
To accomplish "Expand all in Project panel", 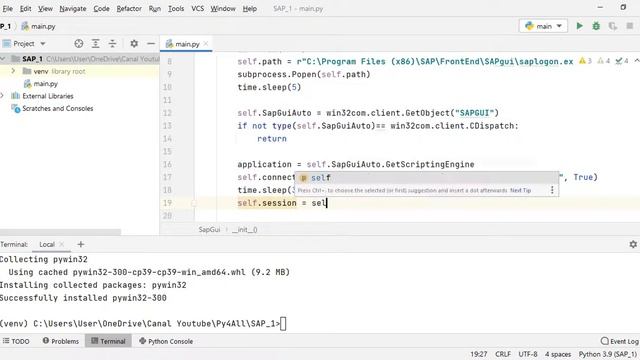I will [96, 44].
